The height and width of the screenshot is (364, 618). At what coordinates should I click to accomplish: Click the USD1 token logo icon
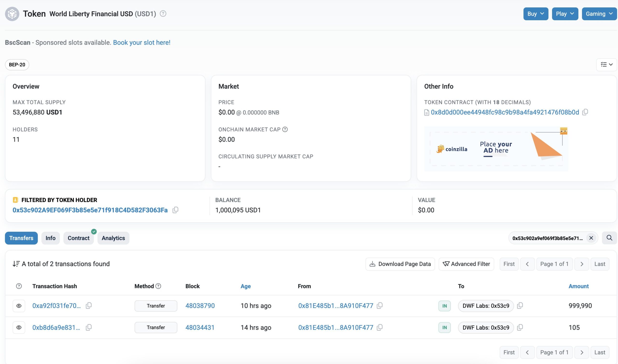point(12,14)
